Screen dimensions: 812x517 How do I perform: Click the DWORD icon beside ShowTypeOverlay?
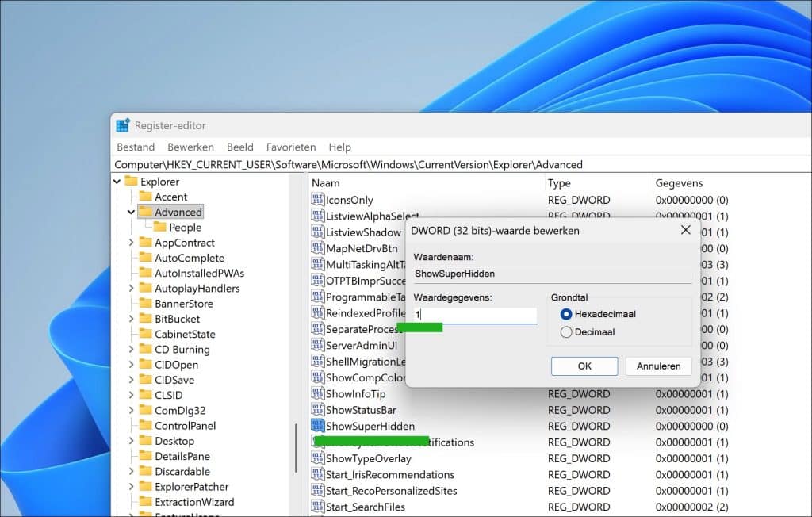tap(317, 458)
